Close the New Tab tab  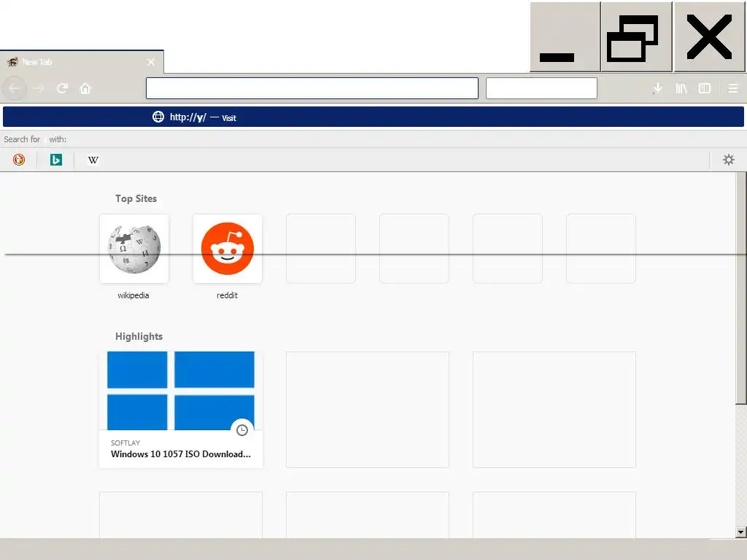(x=151, y=62)
